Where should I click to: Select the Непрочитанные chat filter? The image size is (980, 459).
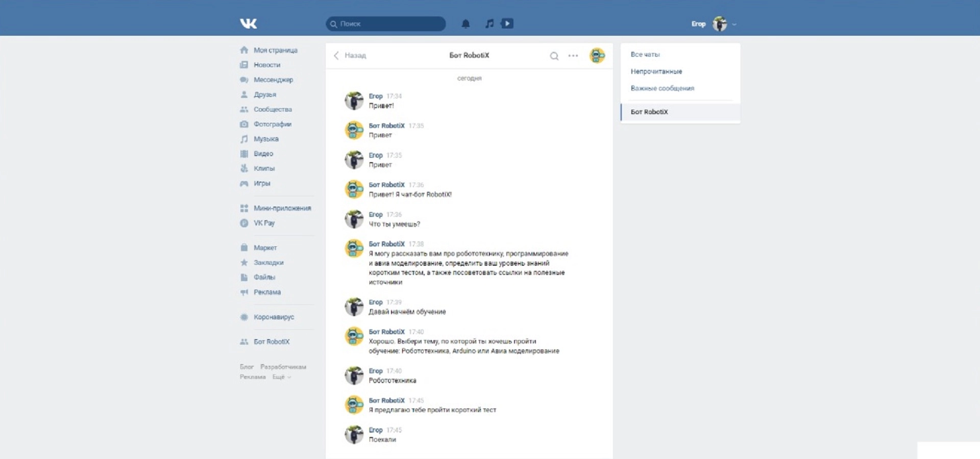[656, 71]
